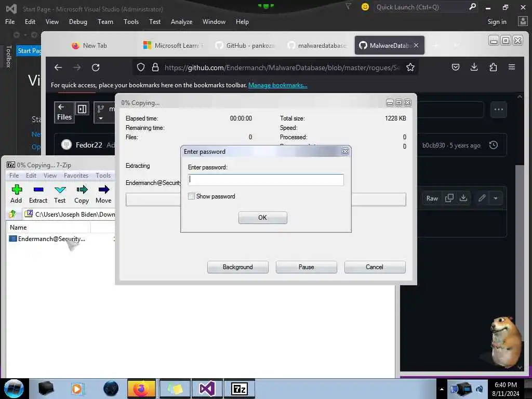
Task: Select Endermanch@Security file in 7-Zip list
Action: (47, 239)
